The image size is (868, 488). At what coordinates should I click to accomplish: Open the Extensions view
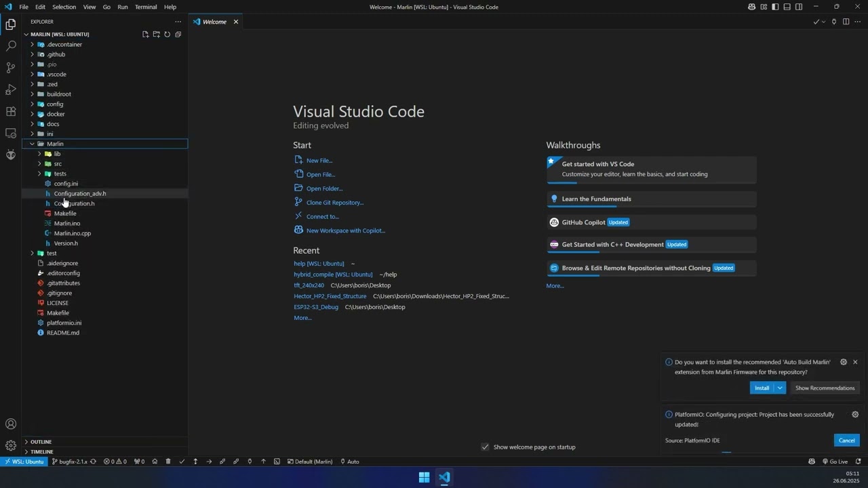pos(11,111)
